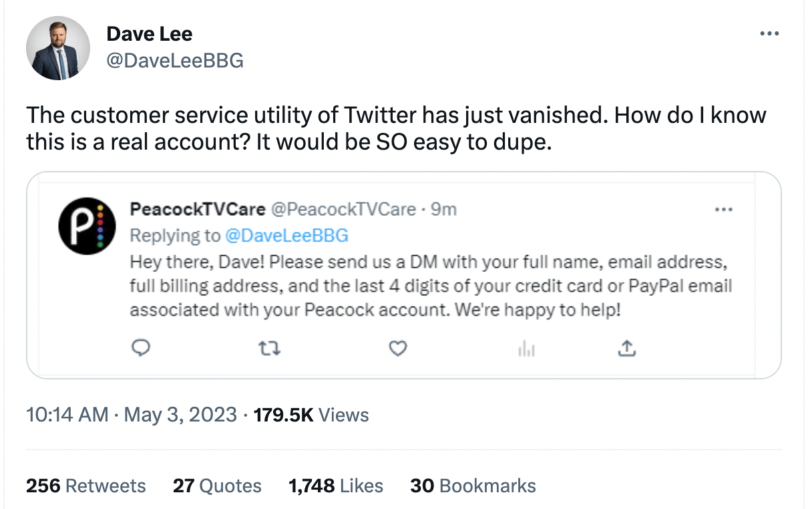
Task: View the 1,748 Likes list
Action: 336,486
